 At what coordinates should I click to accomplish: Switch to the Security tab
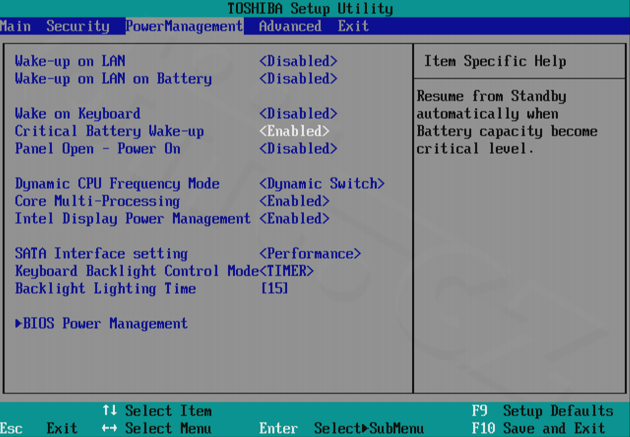coord(78,26)
